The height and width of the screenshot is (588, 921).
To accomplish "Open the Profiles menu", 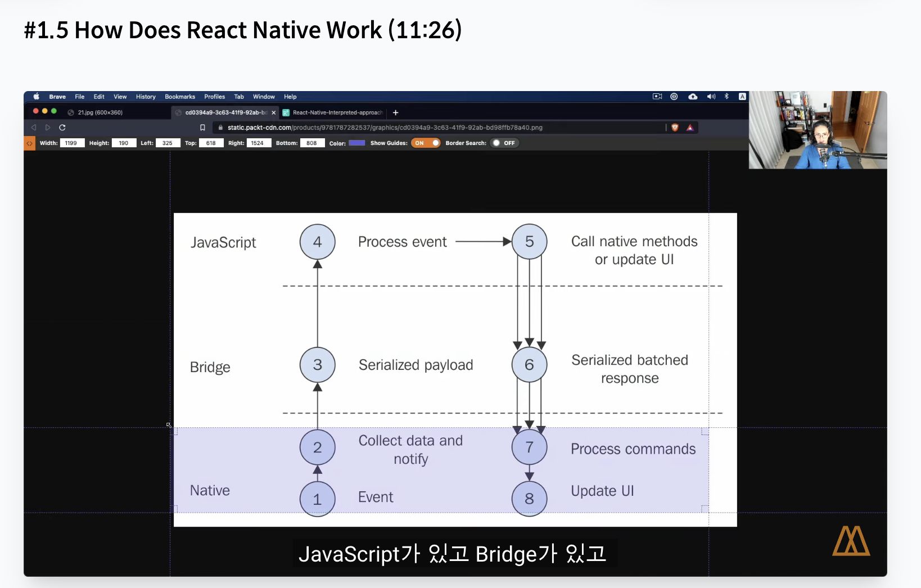I will (214, 97).
